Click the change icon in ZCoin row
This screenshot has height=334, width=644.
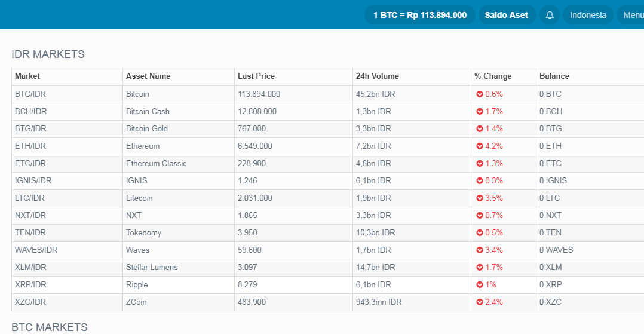coord(479,302)
